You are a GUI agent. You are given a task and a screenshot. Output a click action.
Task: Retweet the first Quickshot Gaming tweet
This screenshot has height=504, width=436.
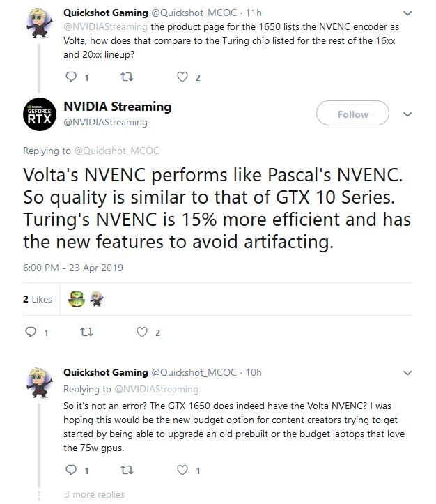(127, 77)
